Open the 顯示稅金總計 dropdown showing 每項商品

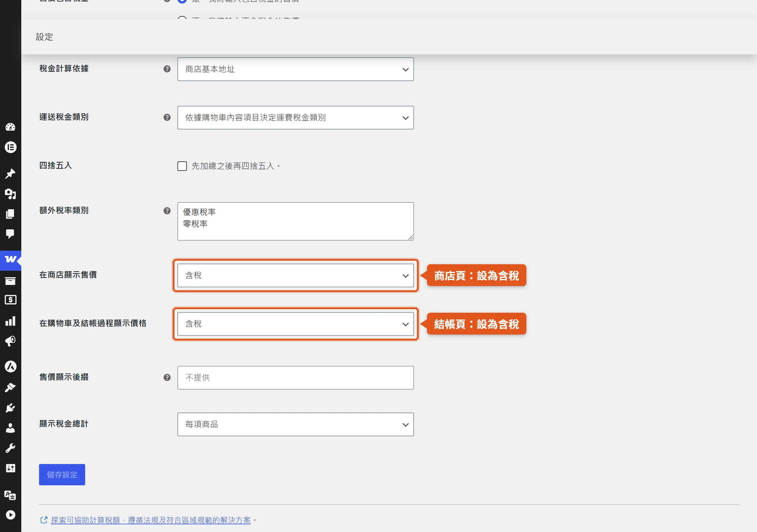point(295,424)
